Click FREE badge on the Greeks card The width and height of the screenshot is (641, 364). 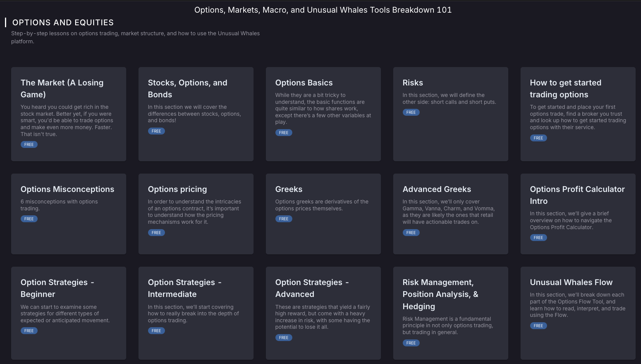click(284, 219)
